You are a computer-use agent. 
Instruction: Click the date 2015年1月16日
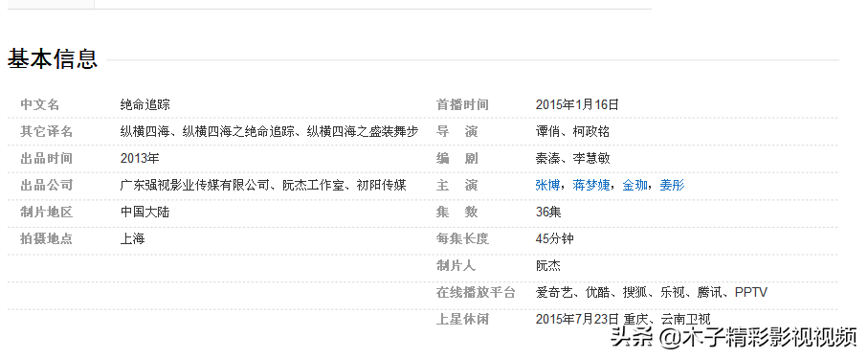pos(577,104)
